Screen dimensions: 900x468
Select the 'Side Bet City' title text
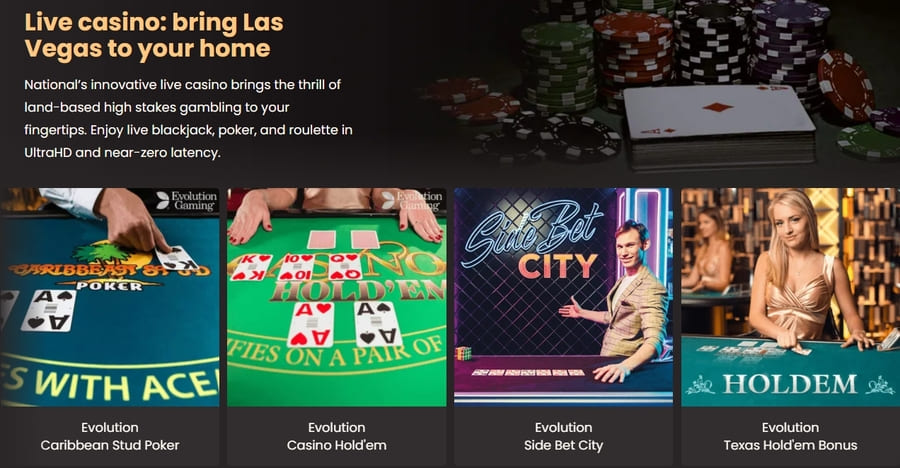click(x=563, y=445)
